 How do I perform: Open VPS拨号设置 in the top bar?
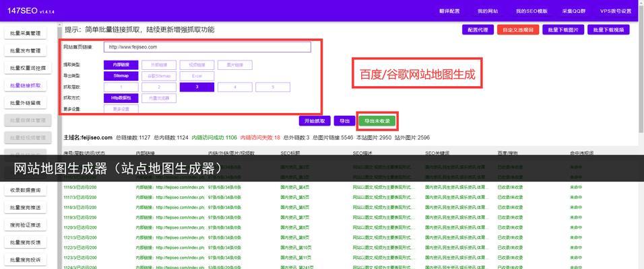(x=615, y=11)
